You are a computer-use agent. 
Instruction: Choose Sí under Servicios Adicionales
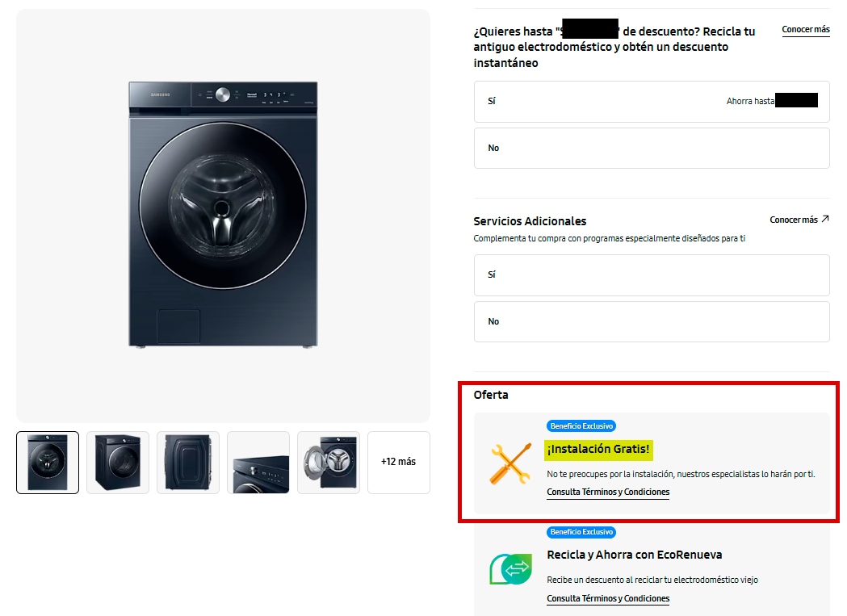[x=652, y=275]
